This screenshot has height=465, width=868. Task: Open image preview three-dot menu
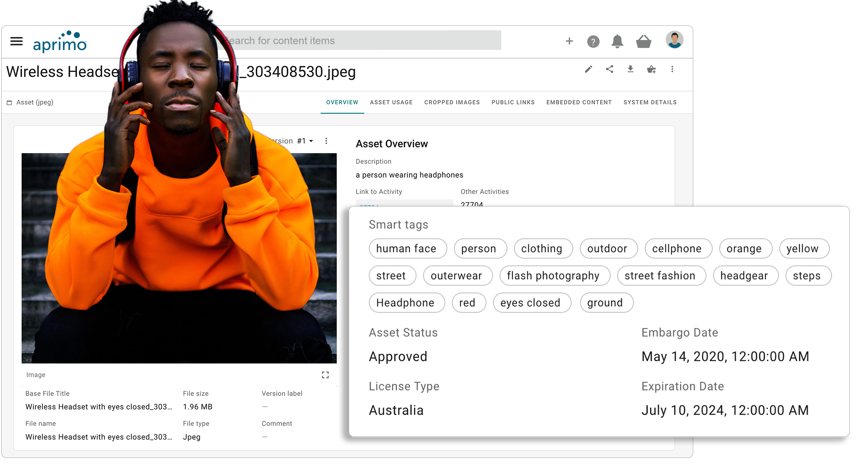(x=326, y=141)
